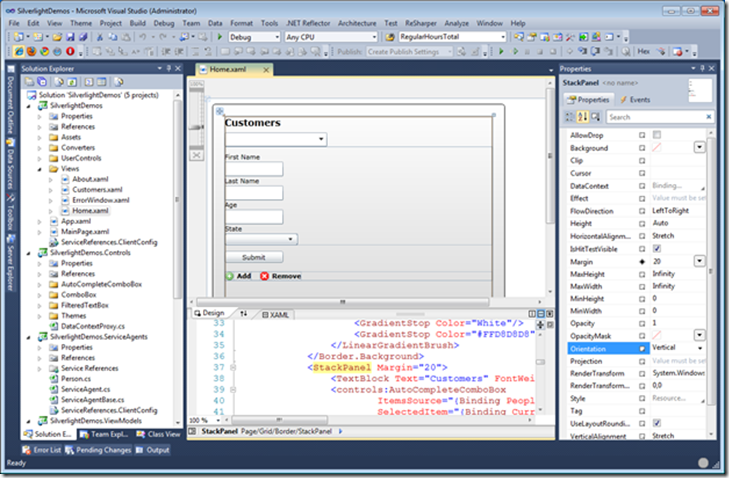Select Customers.xaml in Solution Explorer
This screenshot has width=729, height=478.
click(x=97, y=190)
